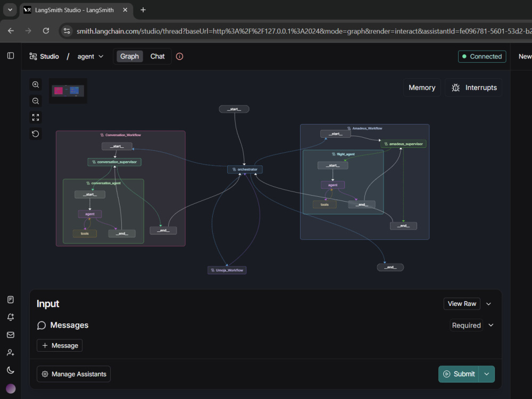Open the Submit options arrow
532x399 pixels.
click(487, 374)
